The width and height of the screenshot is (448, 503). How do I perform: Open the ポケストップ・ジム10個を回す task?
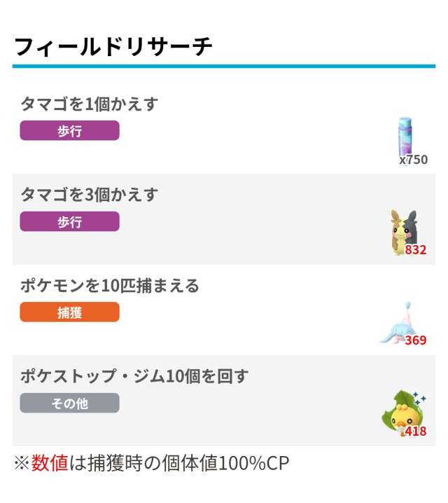point(134,377)
